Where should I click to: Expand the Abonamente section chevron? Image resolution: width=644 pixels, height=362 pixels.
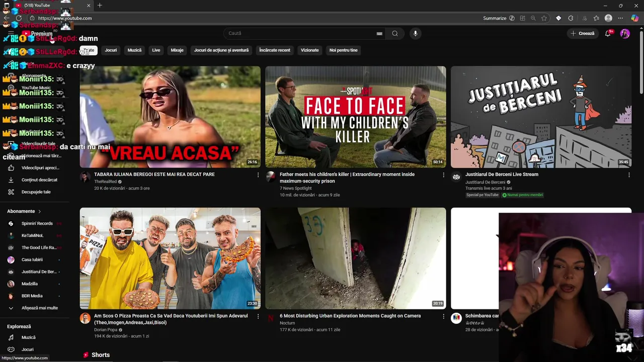click(40, 212)
